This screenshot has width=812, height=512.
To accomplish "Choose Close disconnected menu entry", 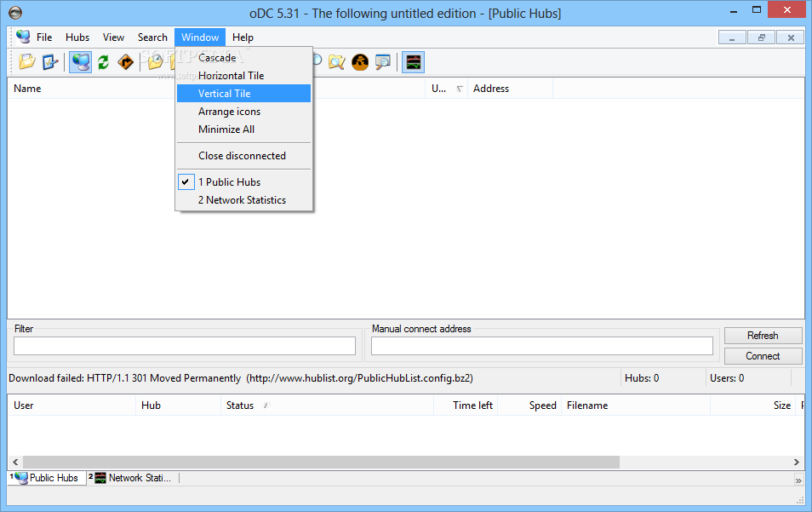I will coord(244,156).
